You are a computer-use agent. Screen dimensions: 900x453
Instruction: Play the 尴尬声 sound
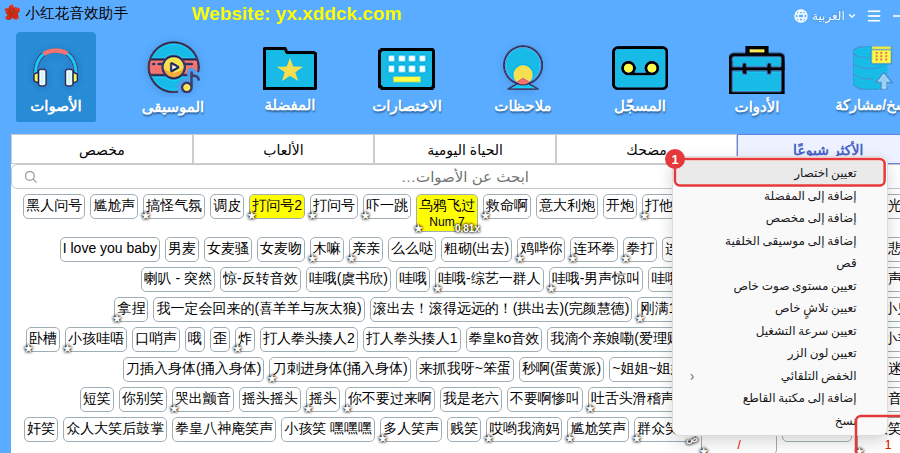[114, 206]
